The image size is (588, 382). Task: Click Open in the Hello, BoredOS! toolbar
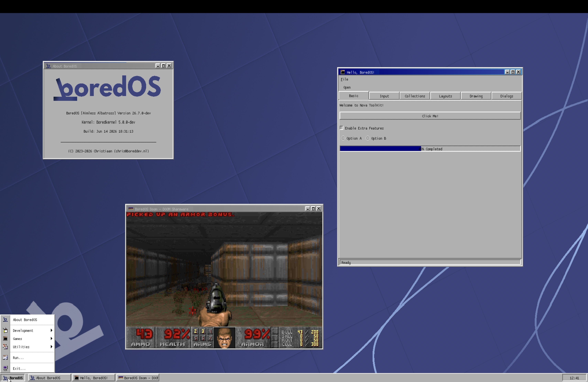click(x=347, y=87)
